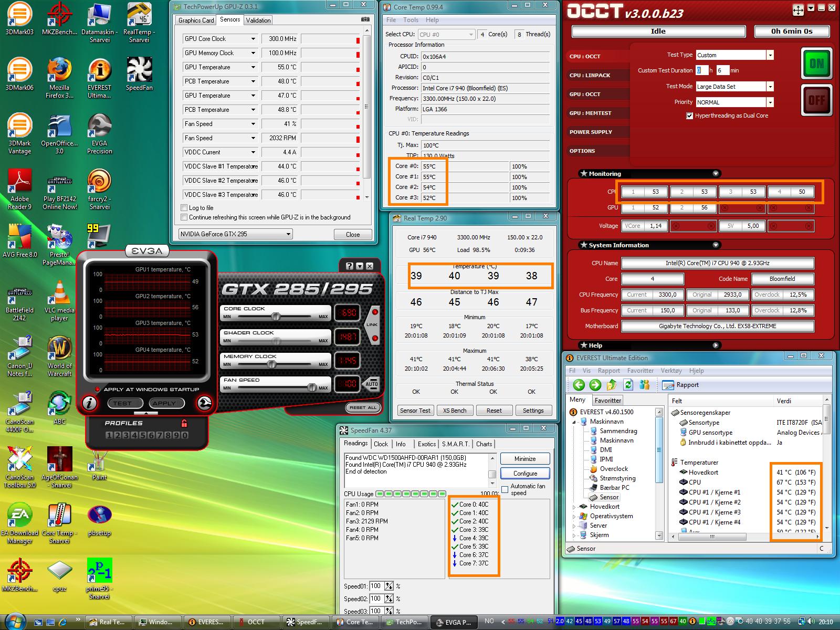This screenshot has height=630, width=840.
Task: Launch Mozilla Firefox from the desktop
Action: pos(59,78)
